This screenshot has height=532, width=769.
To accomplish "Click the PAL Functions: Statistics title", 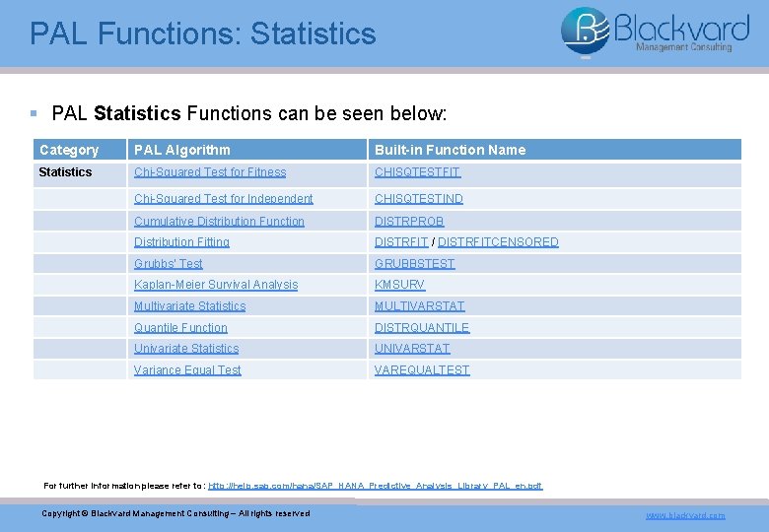I will pos(202,33).
